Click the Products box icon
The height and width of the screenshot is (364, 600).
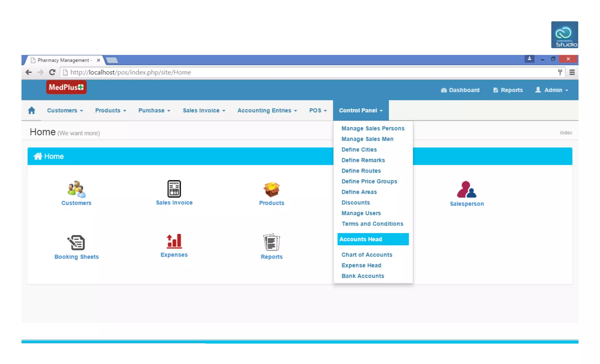tap(272, 189)
